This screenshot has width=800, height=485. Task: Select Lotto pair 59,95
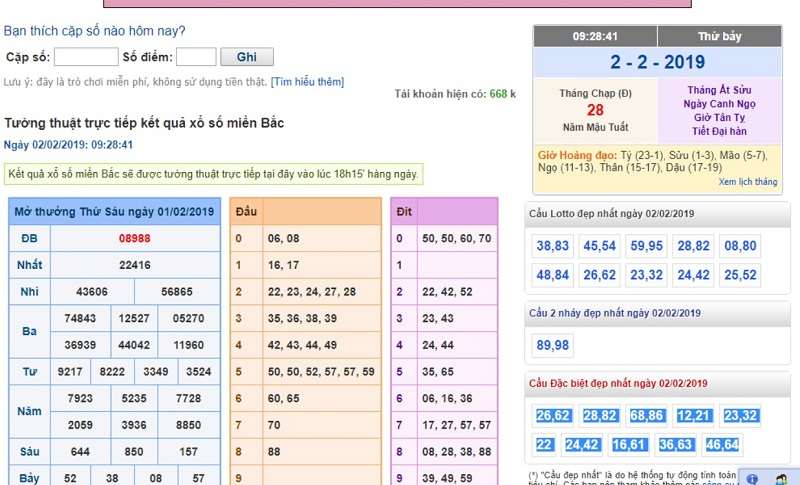[x=646, y=246]
